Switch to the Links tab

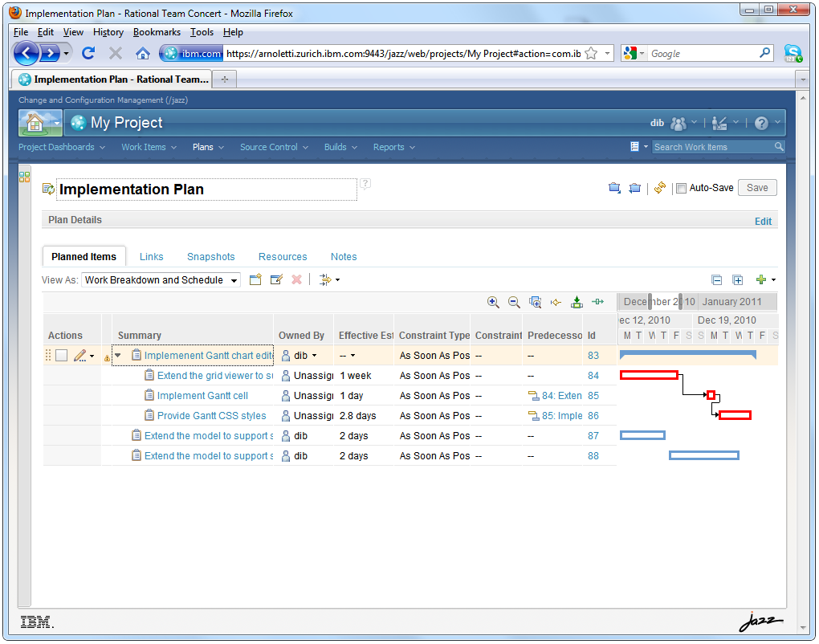click(152, 257)
